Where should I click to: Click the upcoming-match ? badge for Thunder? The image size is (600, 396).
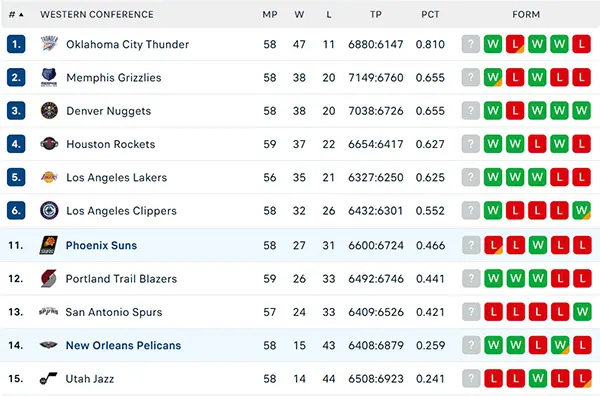pyautogui.click(x=471, y=44)
